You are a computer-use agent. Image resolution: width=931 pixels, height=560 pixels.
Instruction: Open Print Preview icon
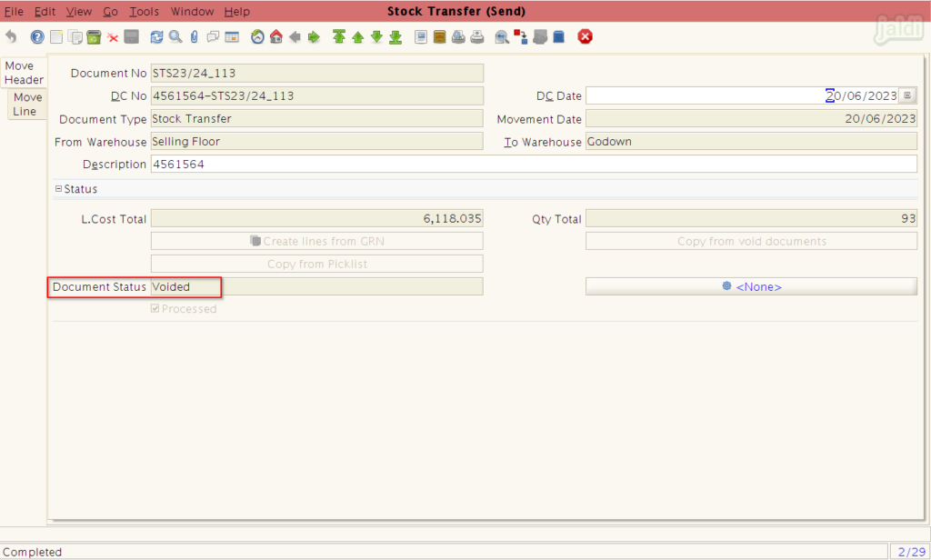(x=458, y=37)
